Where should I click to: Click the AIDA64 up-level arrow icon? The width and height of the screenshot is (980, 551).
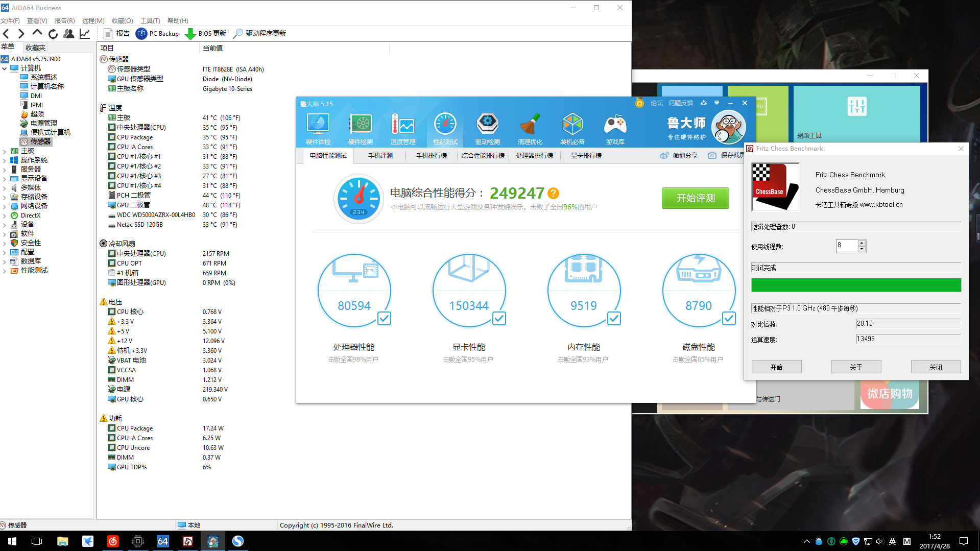pos(37,33)
